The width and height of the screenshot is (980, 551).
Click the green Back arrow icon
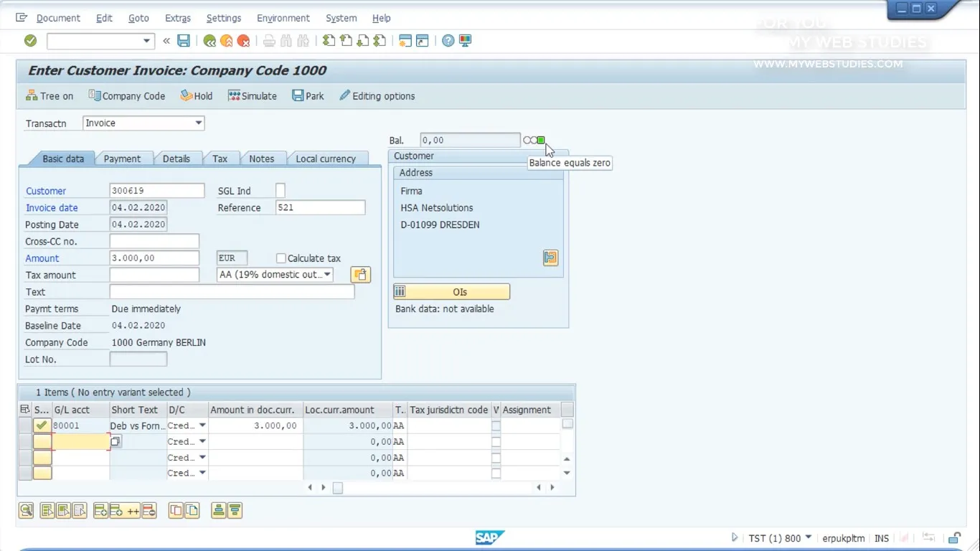click(209, 41)
